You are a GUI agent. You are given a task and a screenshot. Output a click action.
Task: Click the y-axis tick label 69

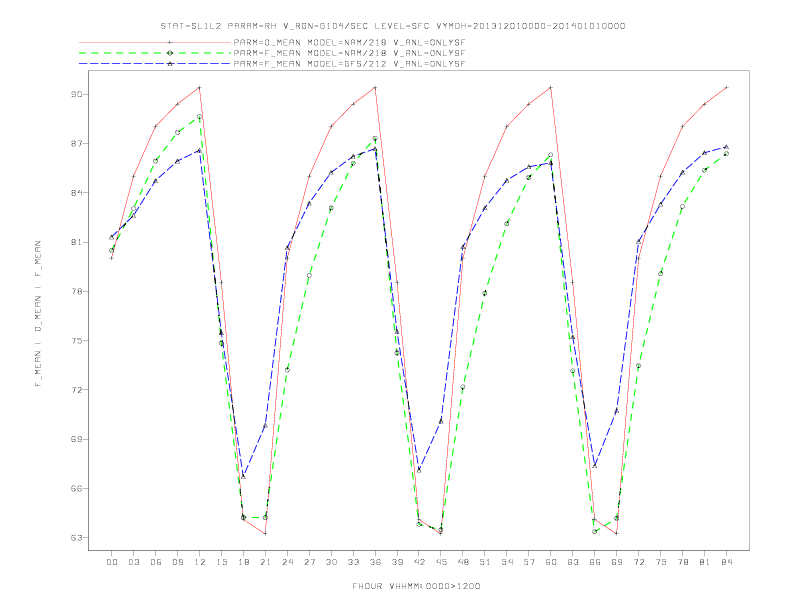tap(76, 439)
